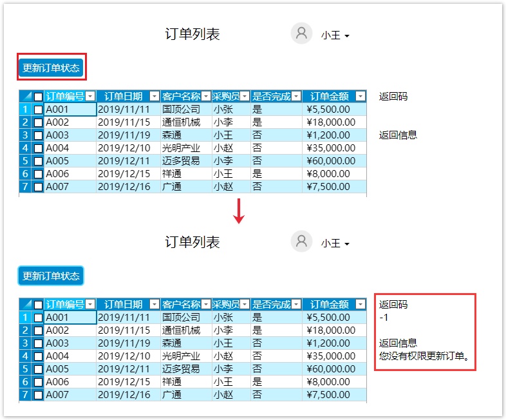The height and width of the screenshot is (420, 506).
Task: Click the user avatar icon in the upper page header
Action: click(x=301, y=33)
